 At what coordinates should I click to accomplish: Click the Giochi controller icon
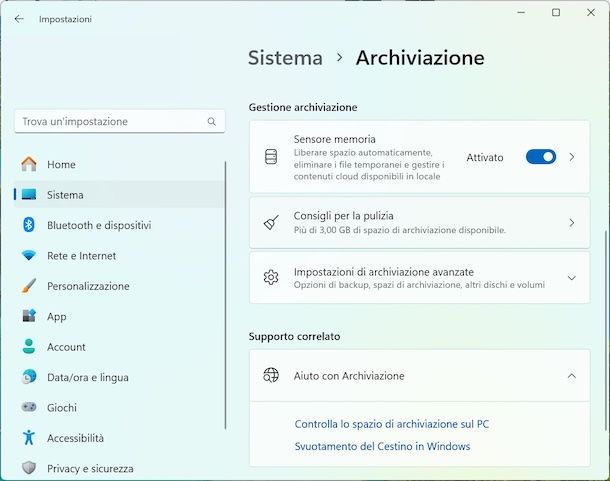[29, 408]
